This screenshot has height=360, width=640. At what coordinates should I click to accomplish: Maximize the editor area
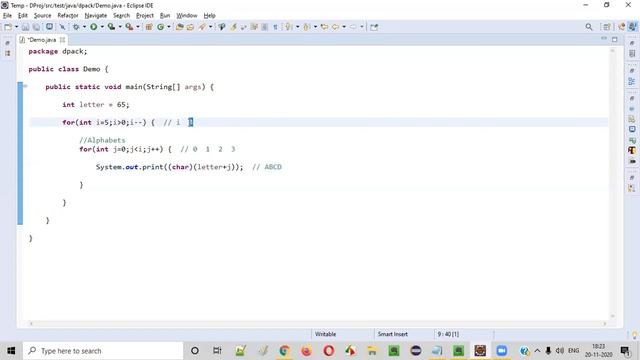615,40
